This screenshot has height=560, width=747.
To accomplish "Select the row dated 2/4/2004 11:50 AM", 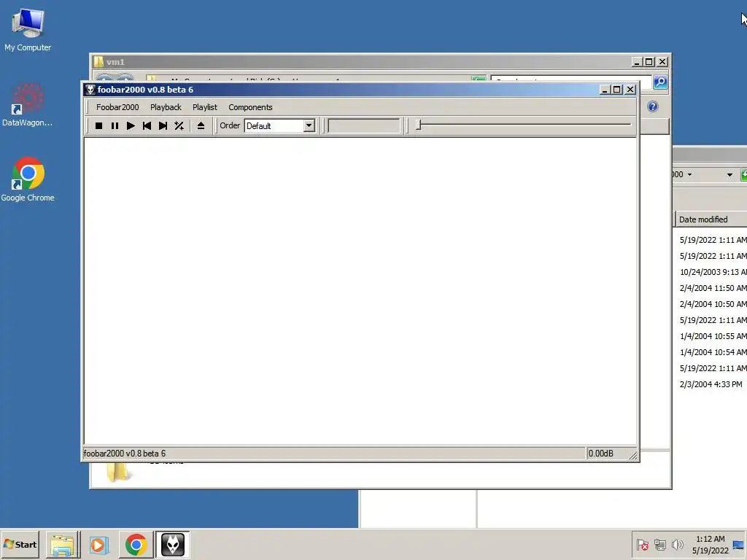I will click(x=713, y=288).
